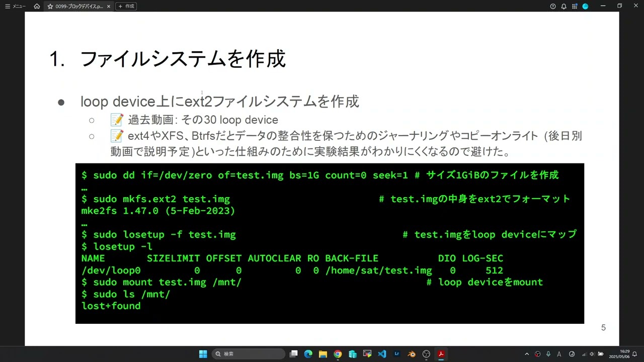Open Blender from the taskbar
Screen dimensions: 644x362
click(412, 354)
